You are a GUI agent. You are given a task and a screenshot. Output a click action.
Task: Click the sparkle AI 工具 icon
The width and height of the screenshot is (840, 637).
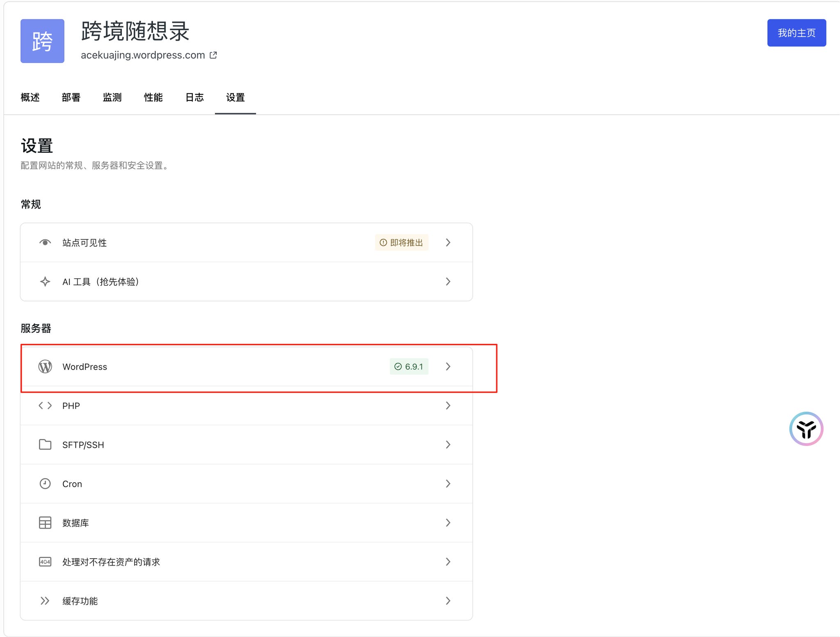tap(45, 282)
